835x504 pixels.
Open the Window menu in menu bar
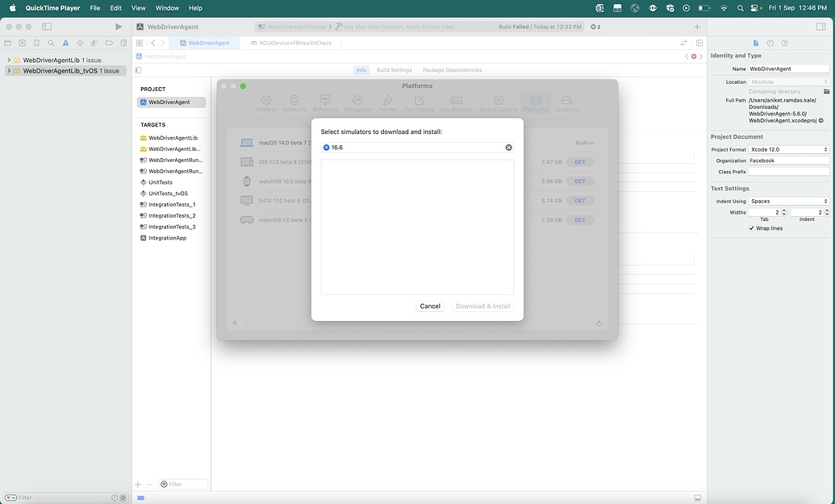point(167,8)
